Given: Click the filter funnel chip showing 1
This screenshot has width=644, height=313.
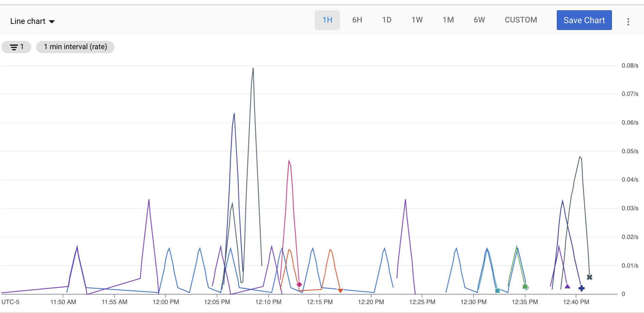Looking at the screenshot, I should 16,47.
